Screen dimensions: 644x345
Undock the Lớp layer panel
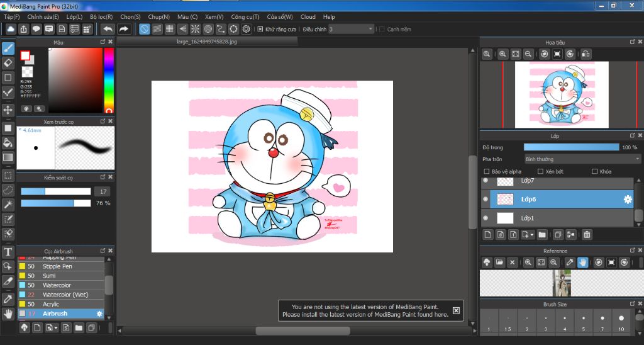(x=633, y=135)
